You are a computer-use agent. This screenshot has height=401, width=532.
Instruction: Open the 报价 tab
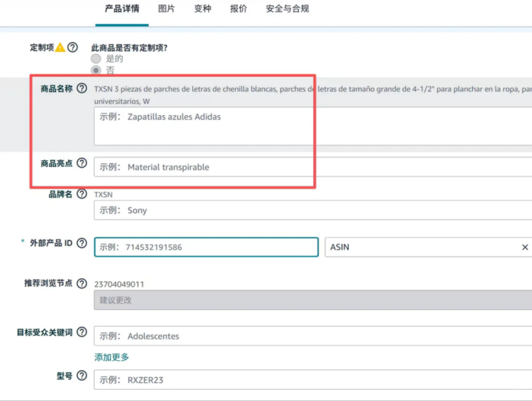coord(239,9)
